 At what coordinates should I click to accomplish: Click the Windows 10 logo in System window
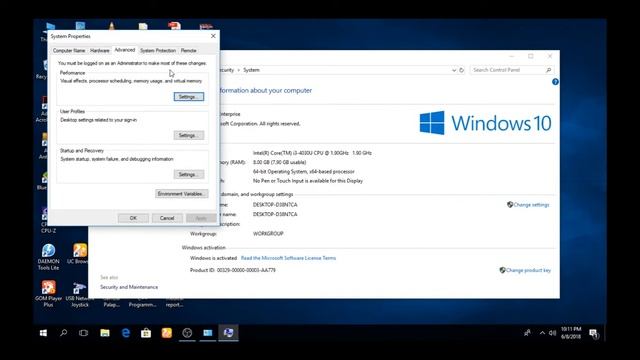pyautogui.click(x=485, y=123)
